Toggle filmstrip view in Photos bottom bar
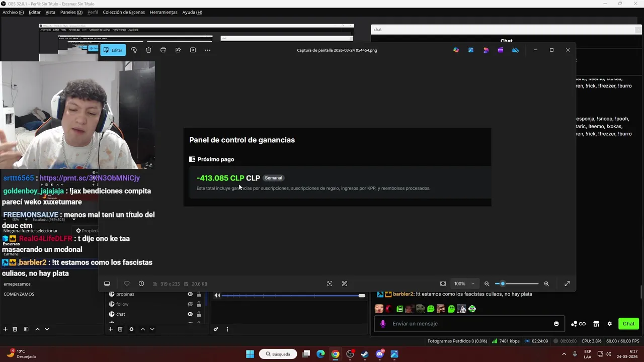Image resolution: width=644 pixels, height=362 pixels. (107, 284)
